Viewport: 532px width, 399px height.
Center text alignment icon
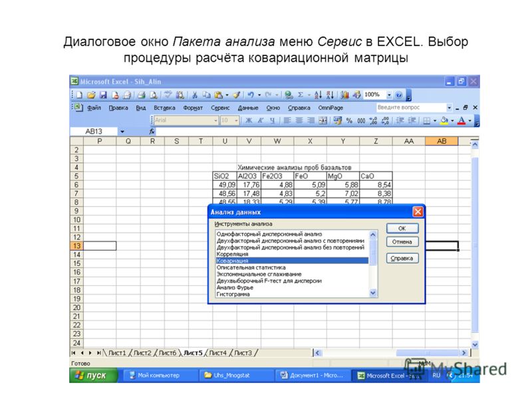(x=299, y=120)
